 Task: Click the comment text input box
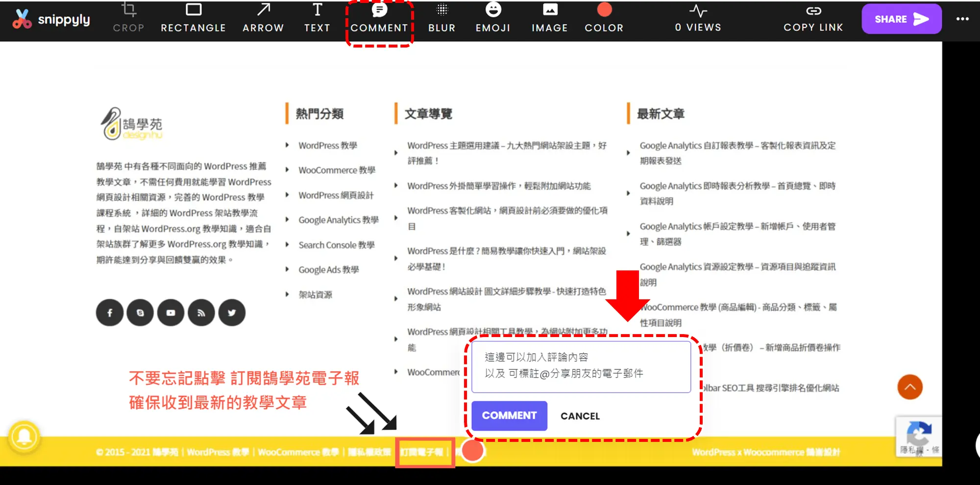[581, 367]
